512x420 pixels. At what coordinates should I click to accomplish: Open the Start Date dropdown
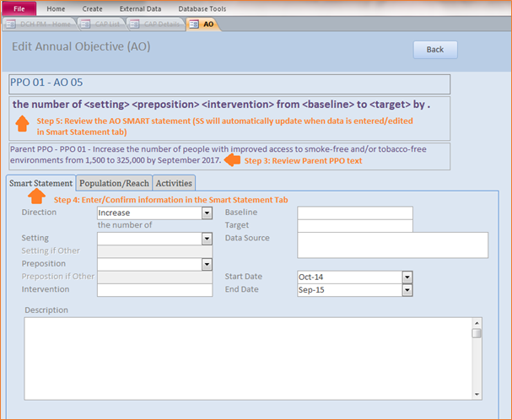[407, 277]
